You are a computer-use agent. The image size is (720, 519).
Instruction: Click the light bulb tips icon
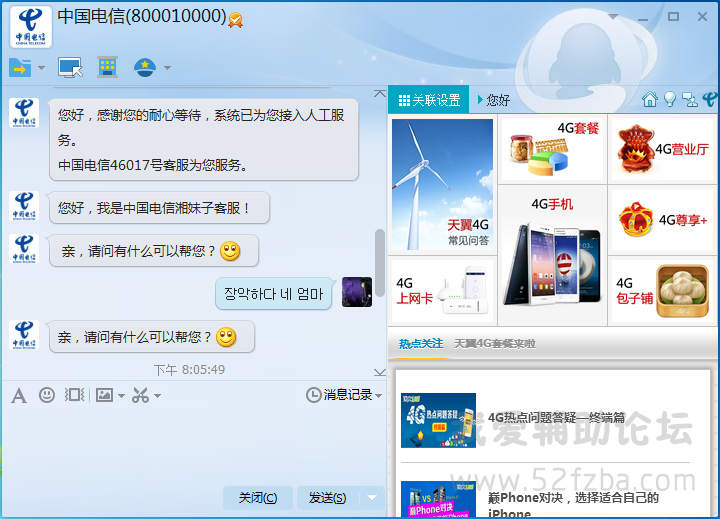(x=670, y=99)
